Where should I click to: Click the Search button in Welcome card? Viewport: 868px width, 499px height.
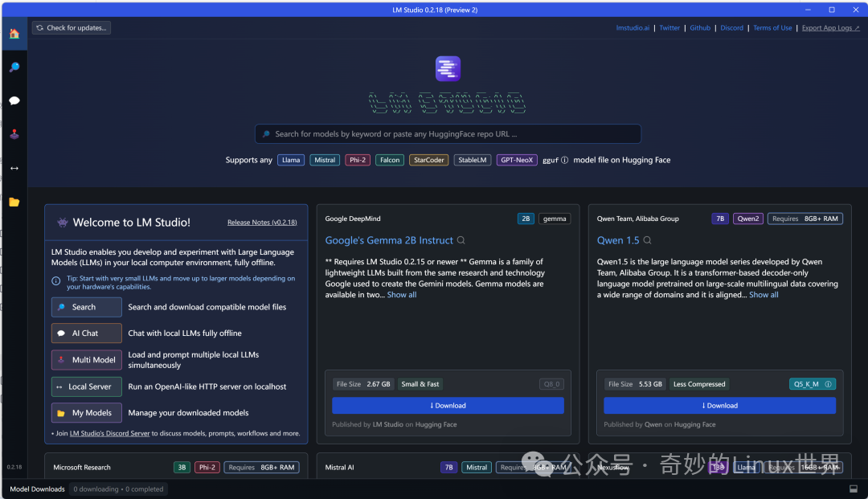pyautogui.click(x=86, y=307)
